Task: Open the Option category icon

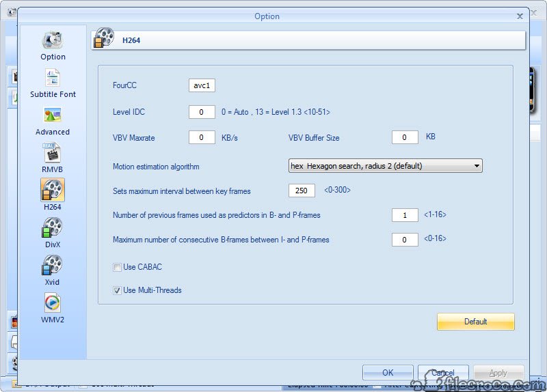Action: click(53, 40)
